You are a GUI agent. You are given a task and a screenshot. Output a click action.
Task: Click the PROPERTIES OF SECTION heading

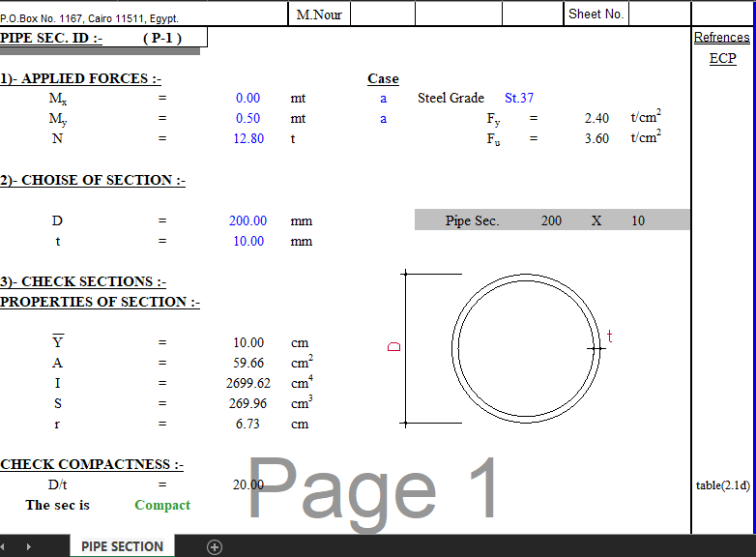pyautogui.click(x=100, y=302)
